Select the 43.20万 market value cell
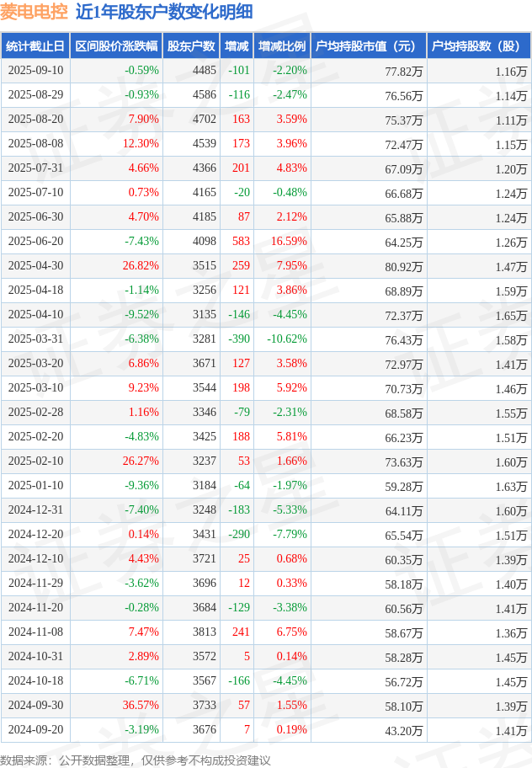This screenshot has width=532, height=768. (x=403, y=730)
